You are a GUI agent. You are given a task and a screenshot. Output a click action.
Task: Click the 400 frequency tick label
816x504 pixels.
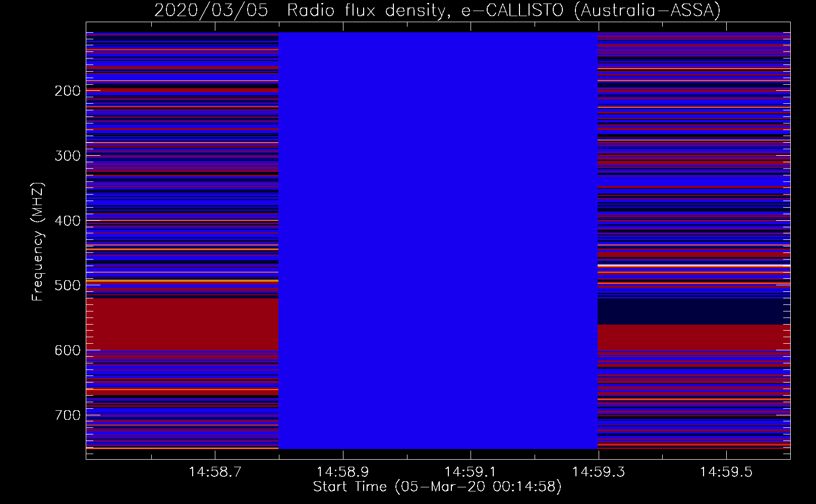(68, 221)
